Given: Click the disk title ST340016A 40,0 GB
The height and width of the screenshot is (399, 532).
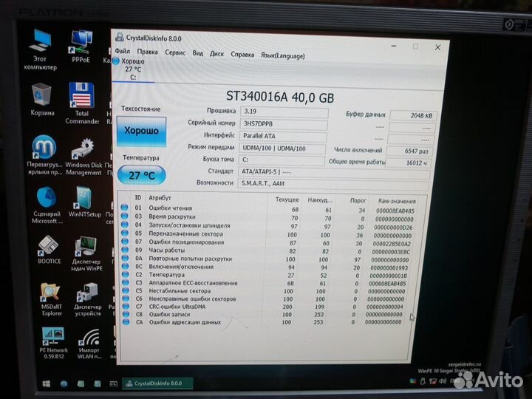Looking at the screenshot, I should [x=280, y=97].
